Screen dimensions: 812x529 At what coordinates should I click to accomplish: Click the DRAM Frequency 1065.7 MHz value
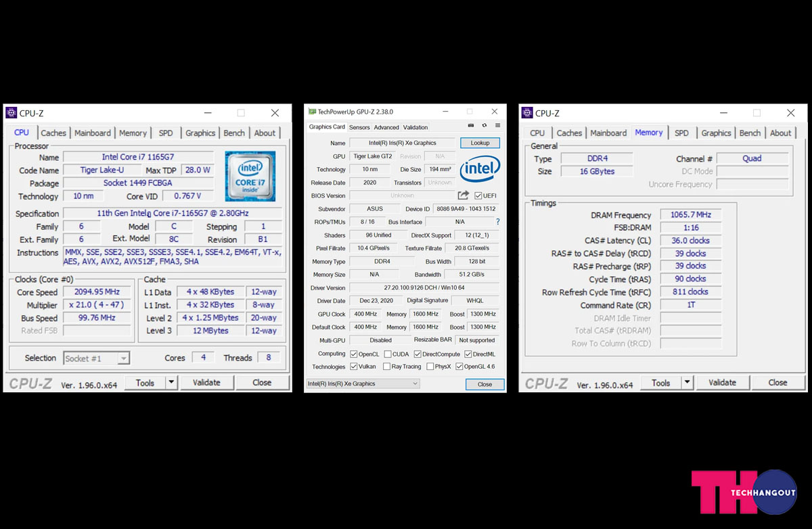(691, 215)
